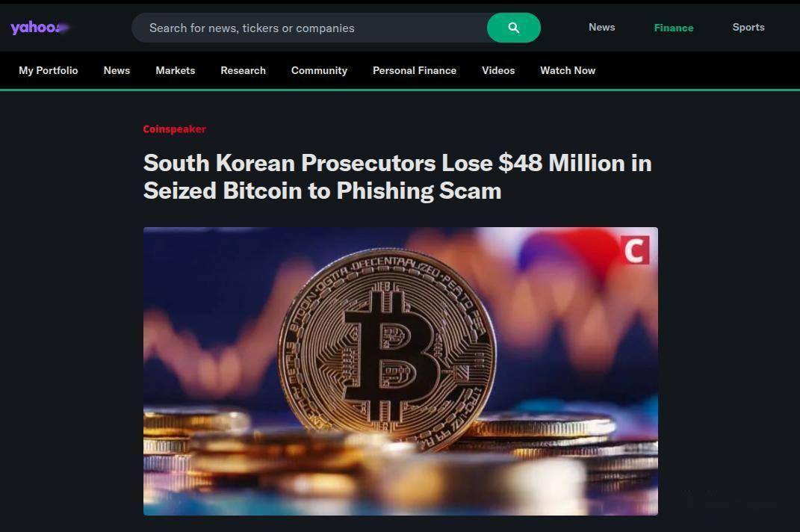The width and height of the screenshot is (800, 532).
Task: Click the Coinspeaker C logo badge on image
Action: pos(635,250)
